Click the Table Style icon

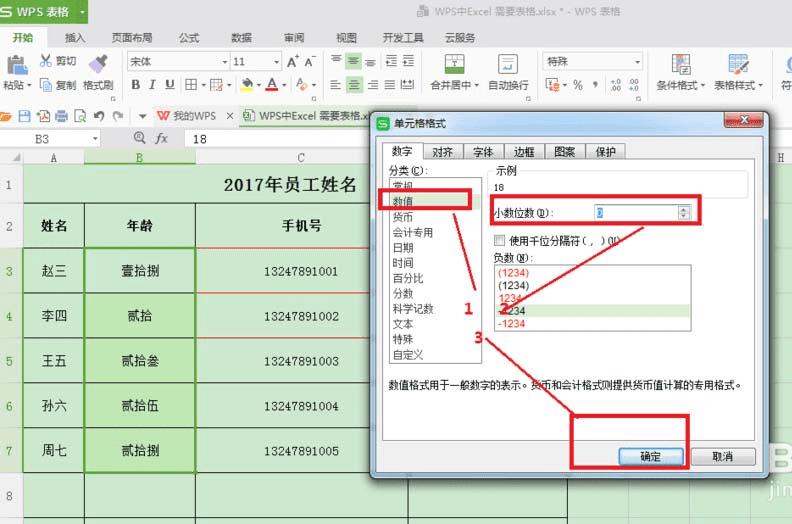tap(738, 64)
